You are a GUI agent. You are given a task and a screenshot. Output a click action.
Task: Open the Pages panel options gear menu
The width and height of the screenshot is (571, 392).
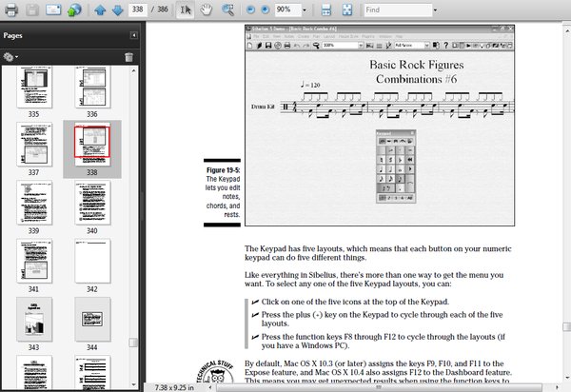point(10,57)
